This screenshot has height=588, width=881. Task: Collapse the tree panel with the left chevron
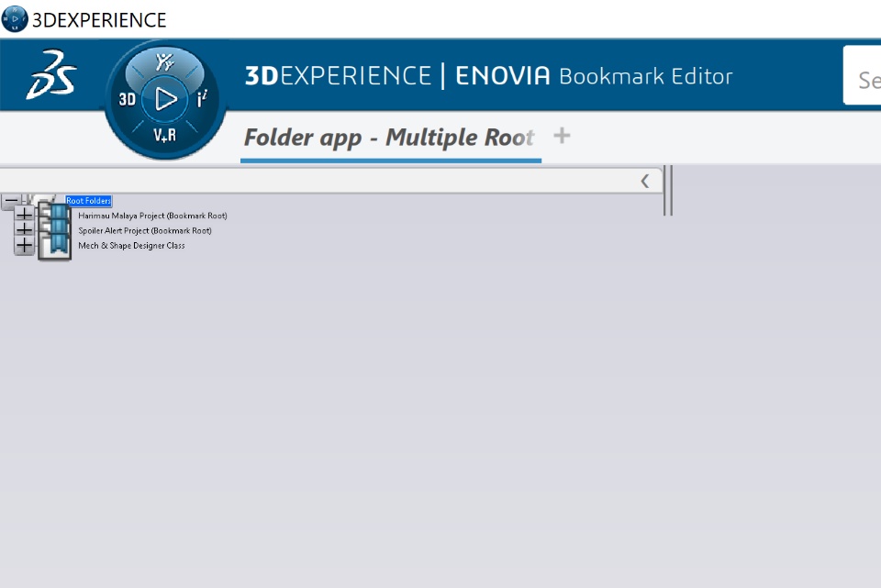[x=645, y=181]
